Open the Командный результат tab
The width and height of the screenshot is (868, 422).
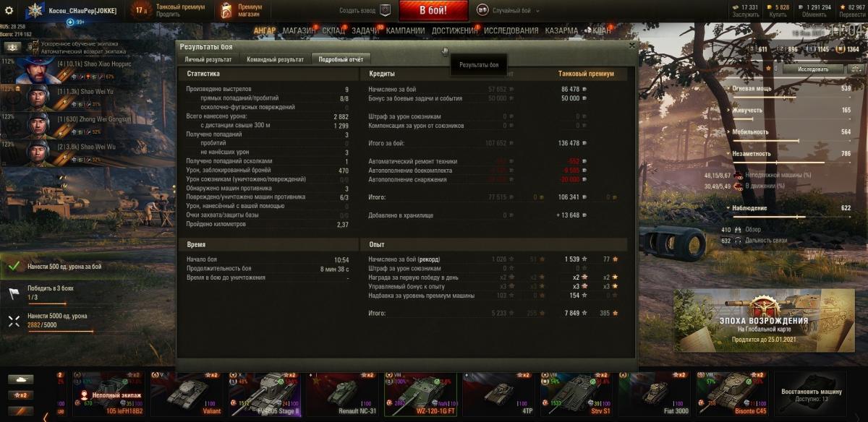pos(275,59)
